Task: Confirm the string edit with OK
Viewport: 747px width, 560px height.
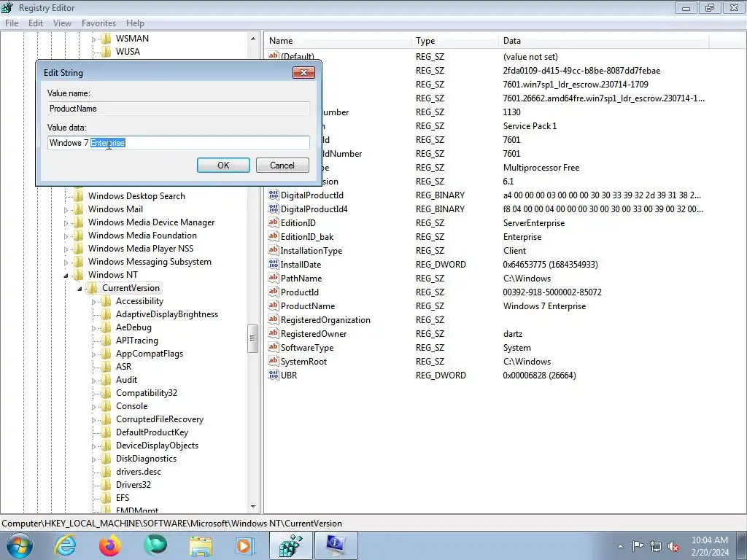Action: [223, 166]
